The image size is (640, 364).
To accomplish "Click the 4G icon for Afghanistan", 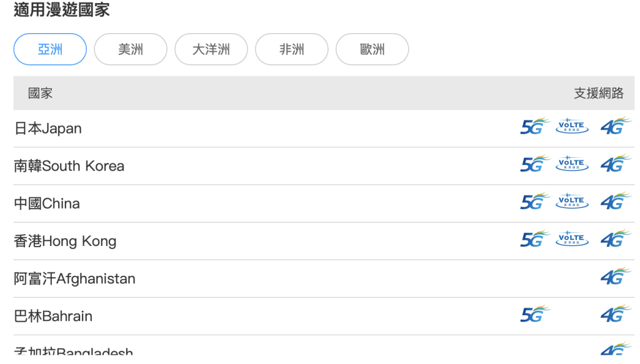I will (615, 277).
